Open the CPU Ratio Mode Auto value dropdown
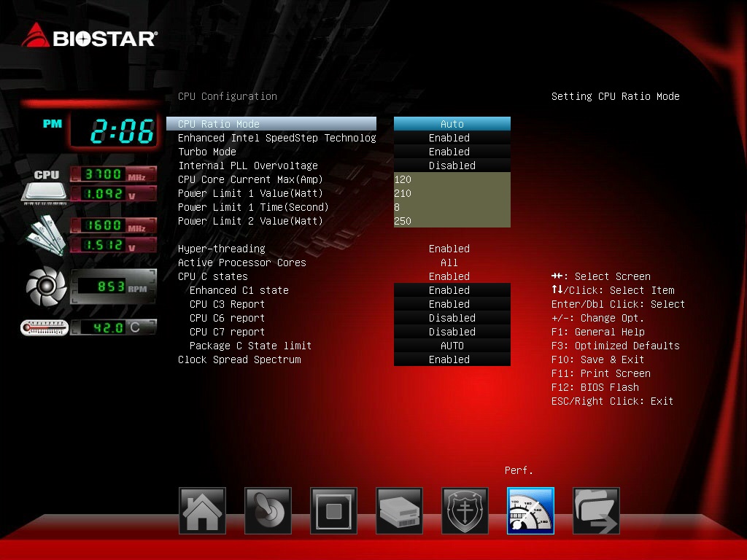Screen dimensions: 747x560 [x=452, y=124]
